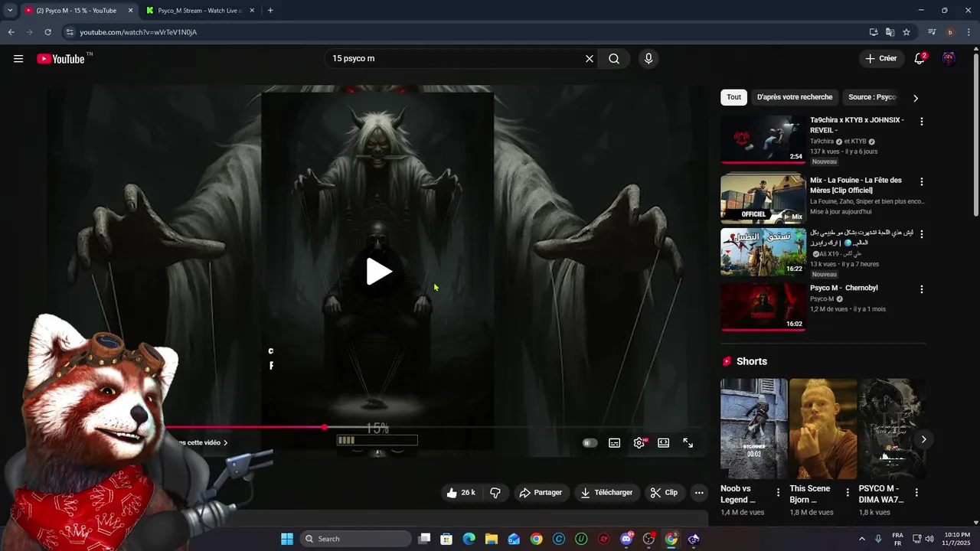This screenshot has height=551, width=980.
Task: Open options for Ali X19 video
Action: (x=922, y=234)
